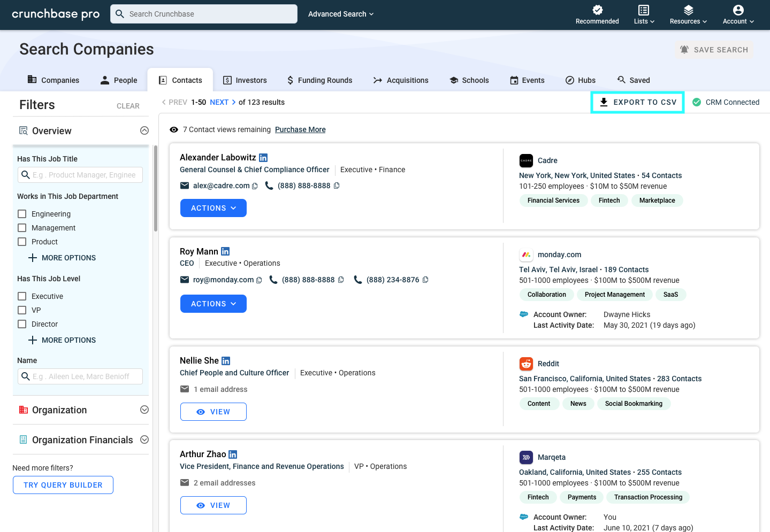Click the Cadre company logo
Image resolution: width=770 pixels, height=532 pixels.
pyautogui.click(x=526, y=160)
